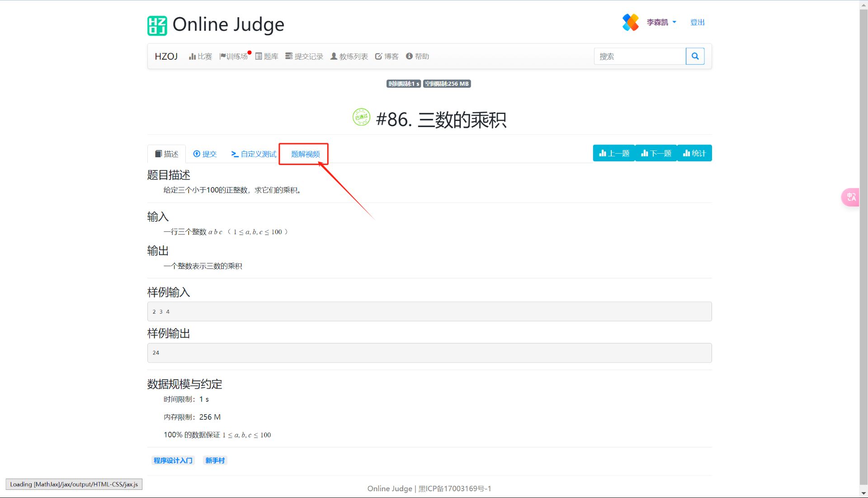Switch to the 自定义测试 custom test tab
Image resolution: width=868 pixels, height=498 pixels.
254,154
